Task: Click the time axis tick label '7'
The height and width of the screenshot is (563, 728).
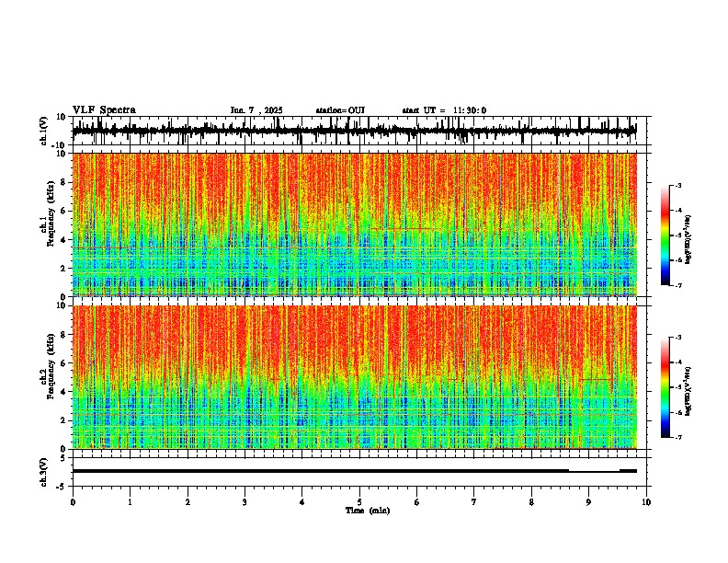Action: 474,502
